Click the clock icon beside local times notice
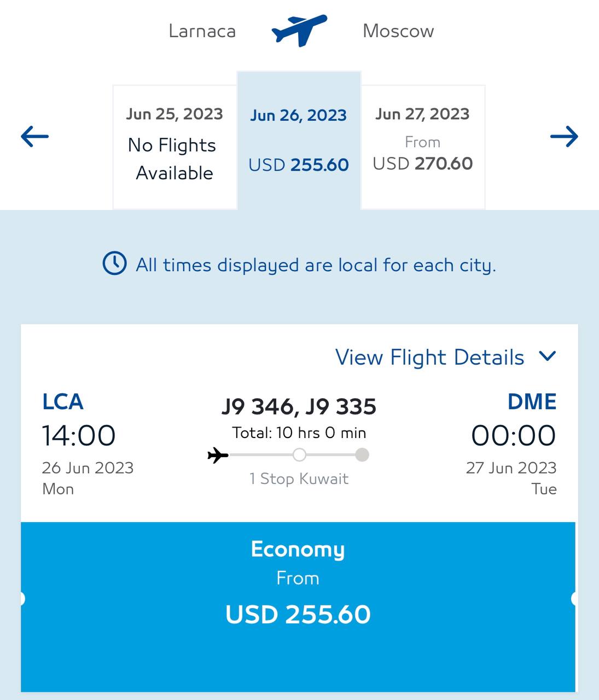The height and width of the screenshot is (700, 599). 114,264
